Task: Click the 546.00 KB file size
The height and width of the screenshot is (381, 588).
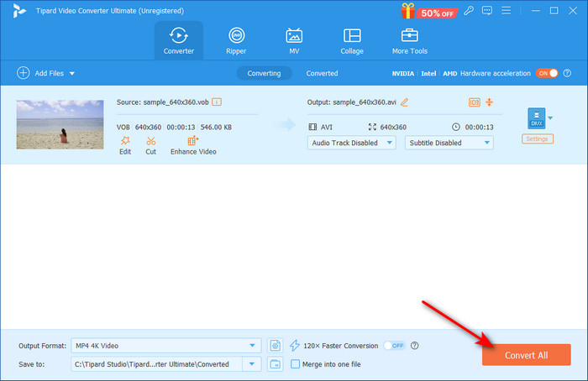Action: click(216, 127)
